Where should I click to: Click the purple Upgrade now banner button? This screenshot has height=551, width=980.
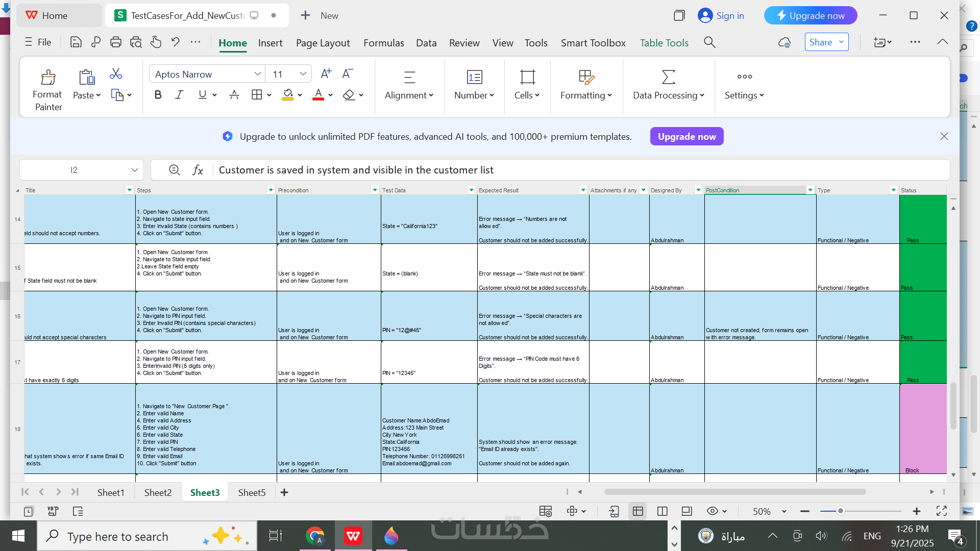coord(687,137)
